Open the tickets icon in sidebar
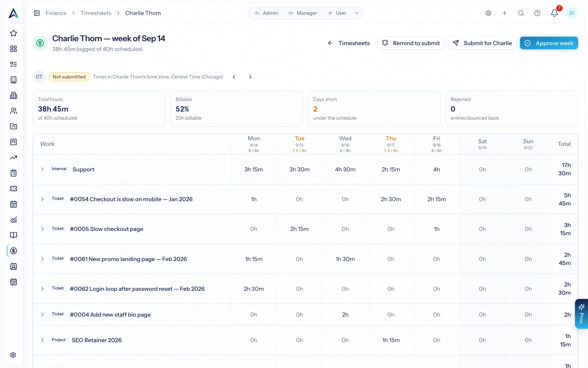Viewport: 588px width, 368px height. [13, 189]
